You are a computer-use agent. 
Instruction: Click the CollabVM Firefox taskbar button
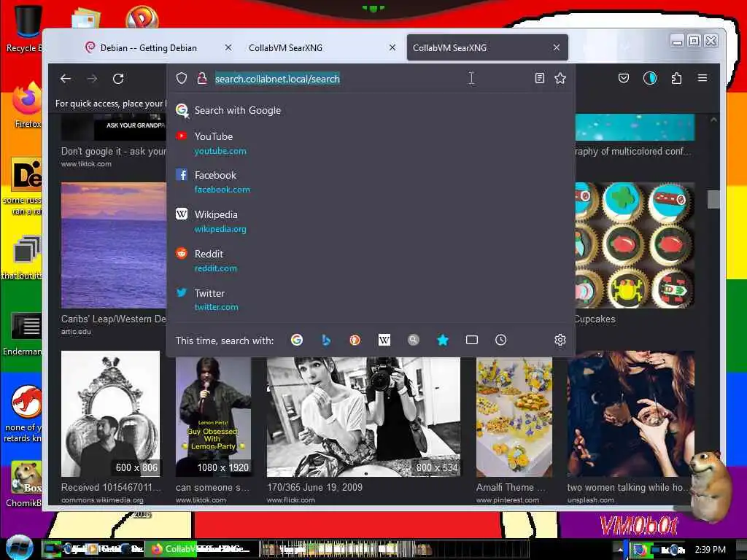[200, 549]
